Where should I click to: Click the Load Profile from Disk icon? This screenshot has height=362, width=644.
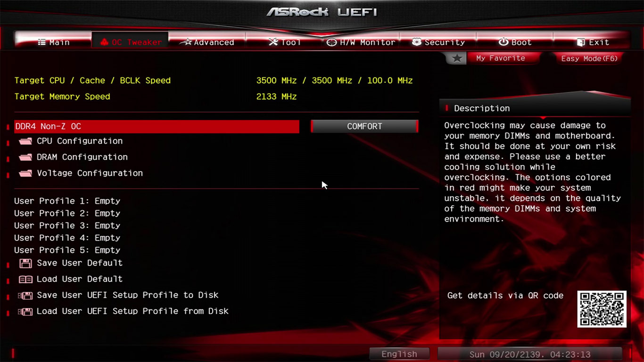(x=25, y=312)
